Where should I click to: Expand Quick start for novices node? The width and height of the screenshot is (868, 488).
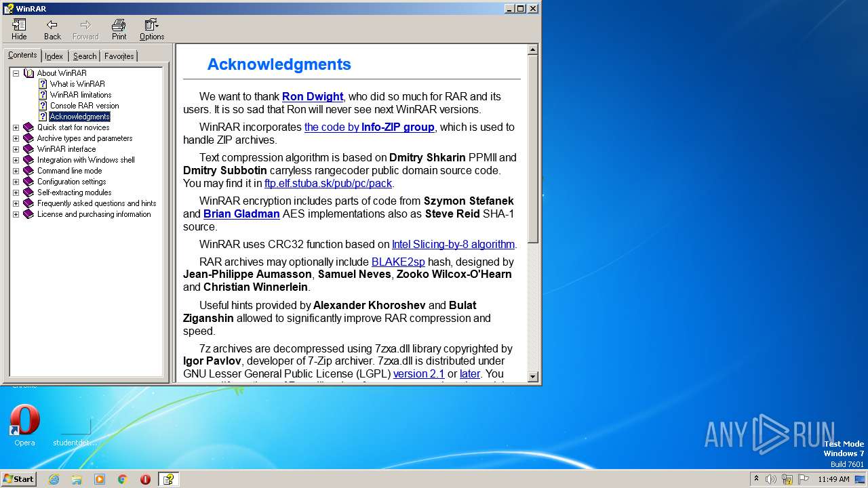coord(16,127)
